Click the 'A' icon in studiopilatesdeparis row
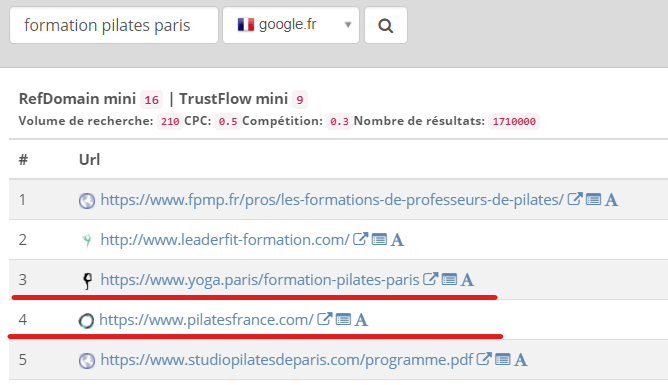 tap(521, 360)
